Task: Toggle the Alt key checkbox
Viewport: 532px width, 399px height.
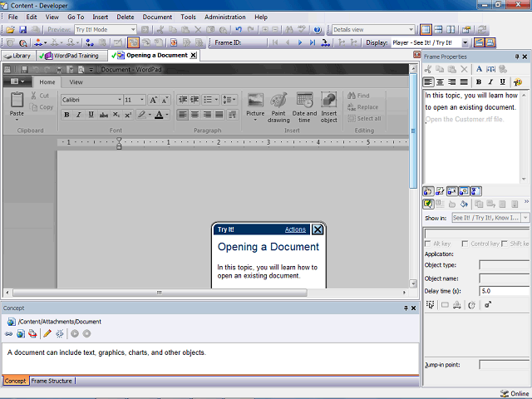Action: coord(428,244)
